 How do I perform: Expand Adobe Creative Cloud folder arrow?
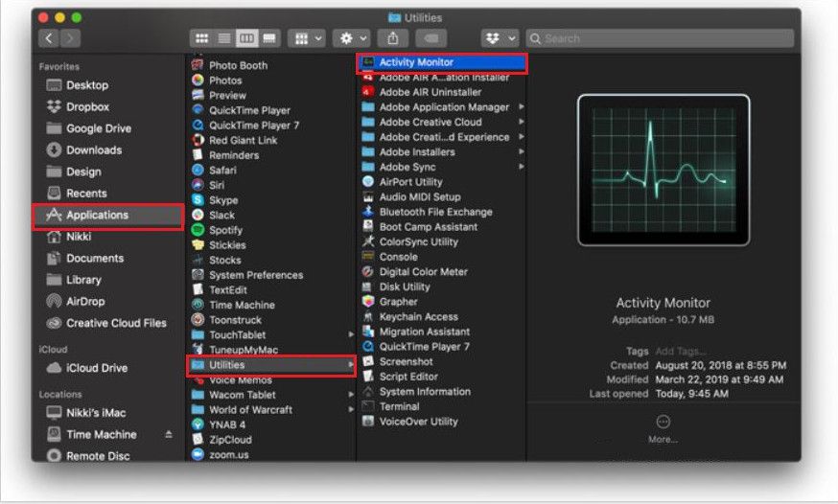(521, 122)
